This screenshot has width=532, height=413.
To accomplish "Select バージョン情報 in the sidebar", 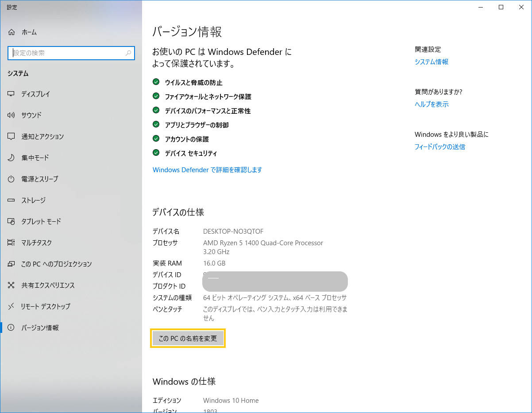I will (71, 328).
